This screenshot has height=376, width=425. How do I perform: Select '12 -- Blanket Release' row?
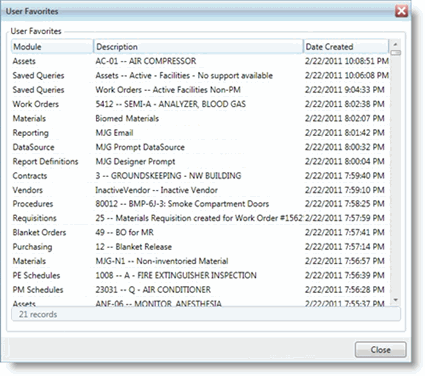tap(200, 247)
